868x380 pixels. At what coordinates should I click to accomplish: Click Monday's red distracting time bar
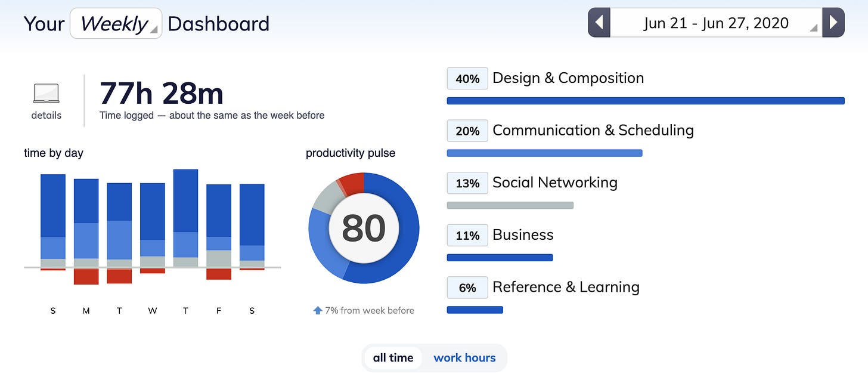pos(86,276)
